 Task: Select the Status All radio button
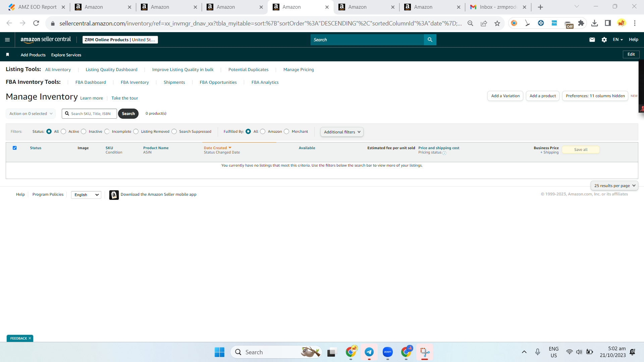coord(49,131)
